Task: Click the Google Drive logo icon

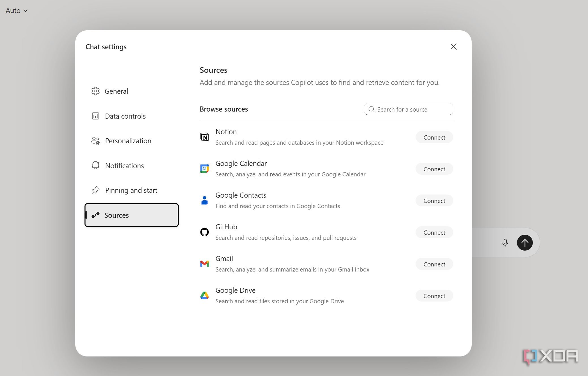Action: point(204,296)
